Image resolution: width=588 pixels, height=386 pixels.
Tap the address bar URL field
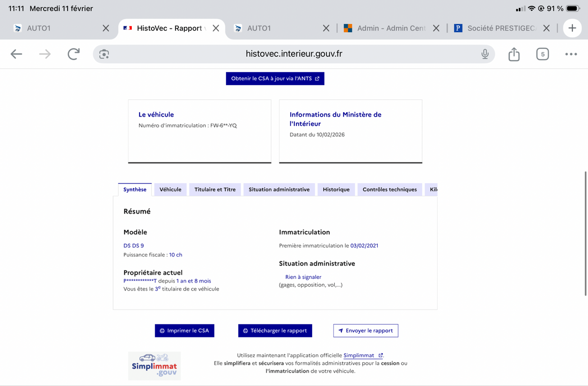[x=294, y=54]
